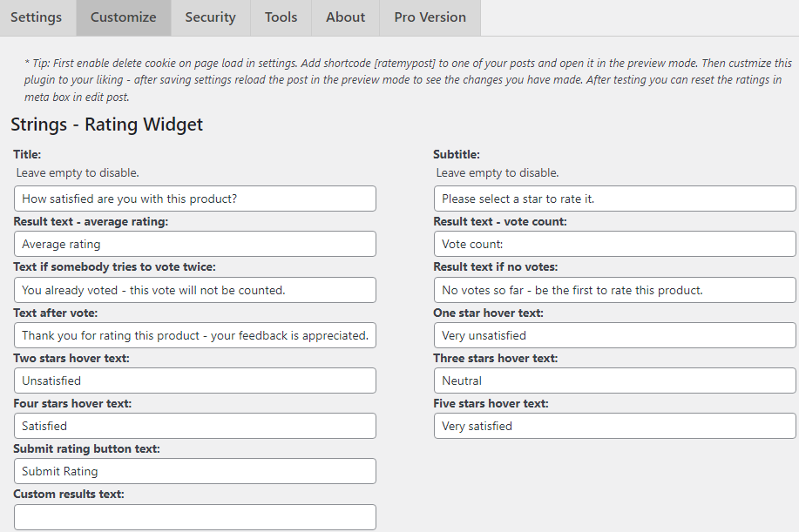This screenshot has height=532, width=799.
Task: Go to the Tools tab
Action: [x=281, y=17]
